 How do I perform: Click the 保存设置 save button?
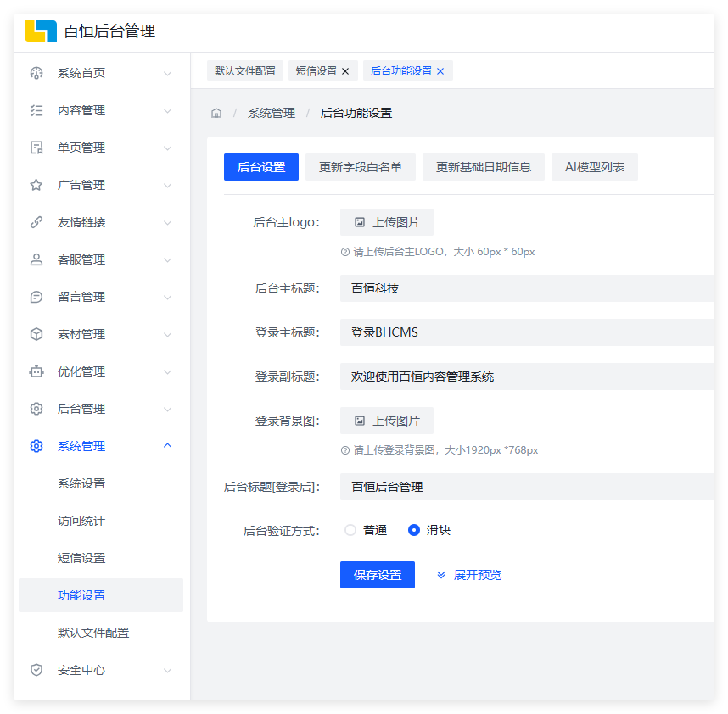(x=377, y=575)
